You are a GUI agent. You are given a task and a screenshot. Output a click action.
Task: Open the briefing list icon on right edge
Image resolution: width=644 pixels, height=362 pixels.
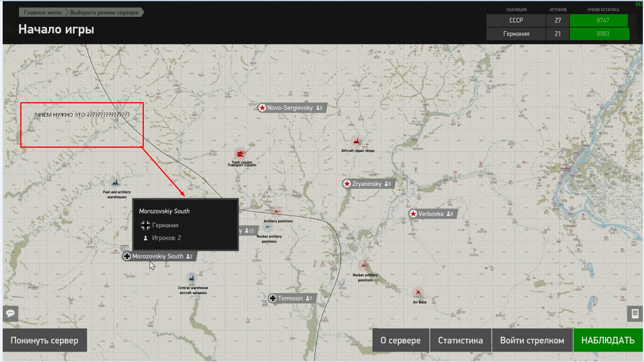(x=635, y=314)
